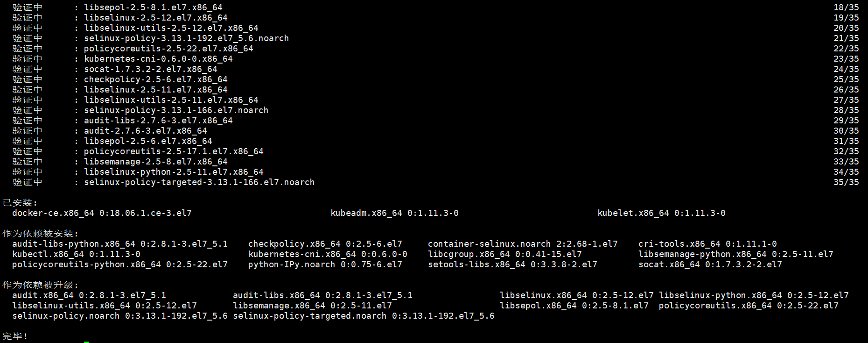This screenshot has height=343, width=868.
Task: Click the 18/35 progress counter
Action: click(846, 7)
